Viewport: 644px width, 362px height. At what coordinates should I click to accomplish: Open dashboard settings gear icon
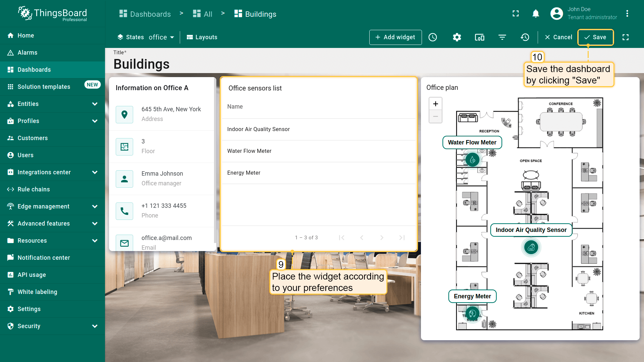(x=457, y=37)
